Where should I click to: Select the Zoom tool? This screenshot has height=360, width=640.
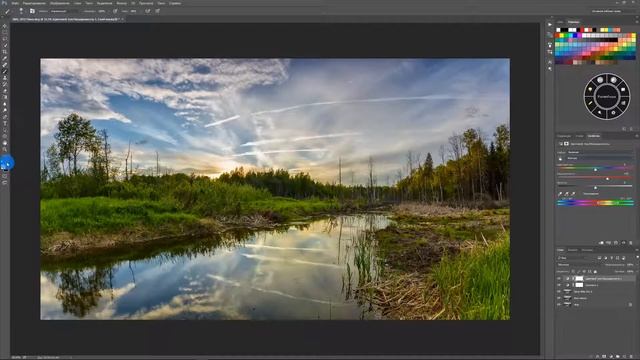pos(4,150)
